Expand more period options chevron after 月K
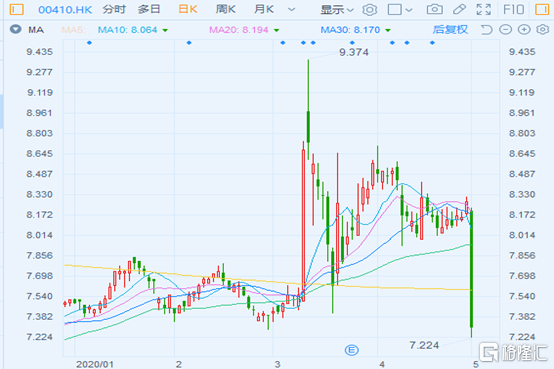 click(291, 10)
